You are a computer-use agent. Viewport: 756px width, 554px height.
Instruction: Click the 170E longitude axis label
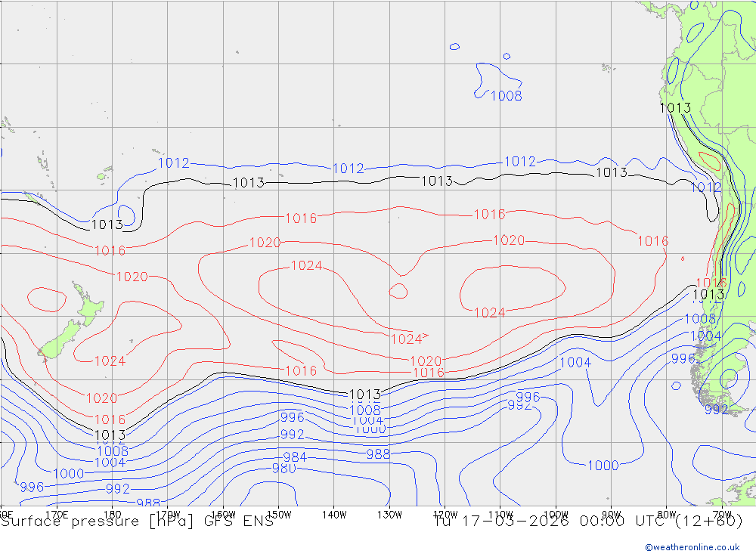57,515
